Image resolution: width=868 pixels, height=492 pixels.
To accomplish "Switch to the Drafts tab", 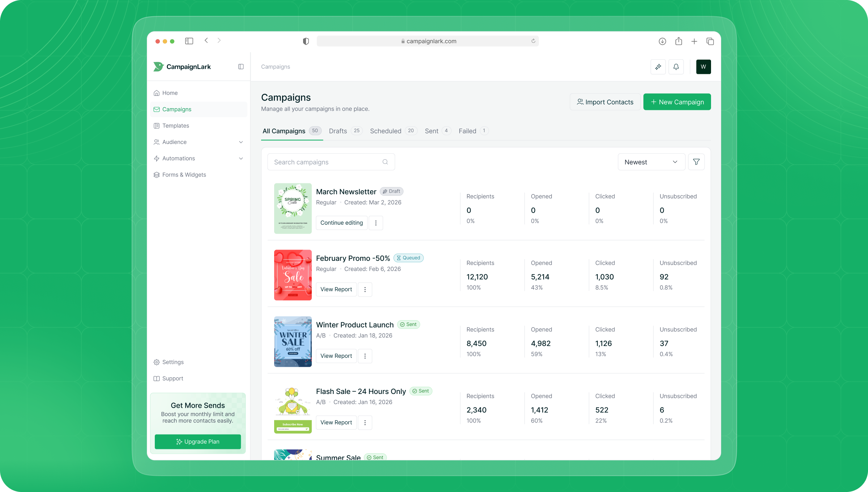I will [338, 131].
